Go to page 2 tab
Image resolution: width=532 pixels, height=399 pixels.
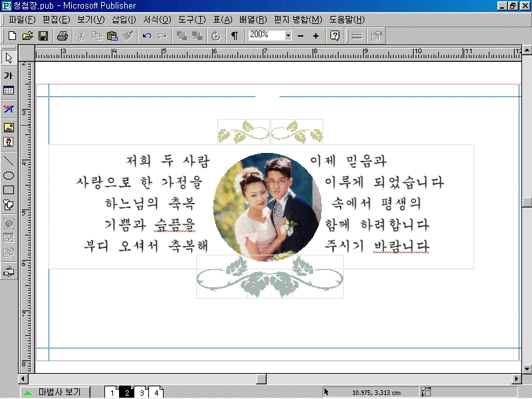click(127, 392)
